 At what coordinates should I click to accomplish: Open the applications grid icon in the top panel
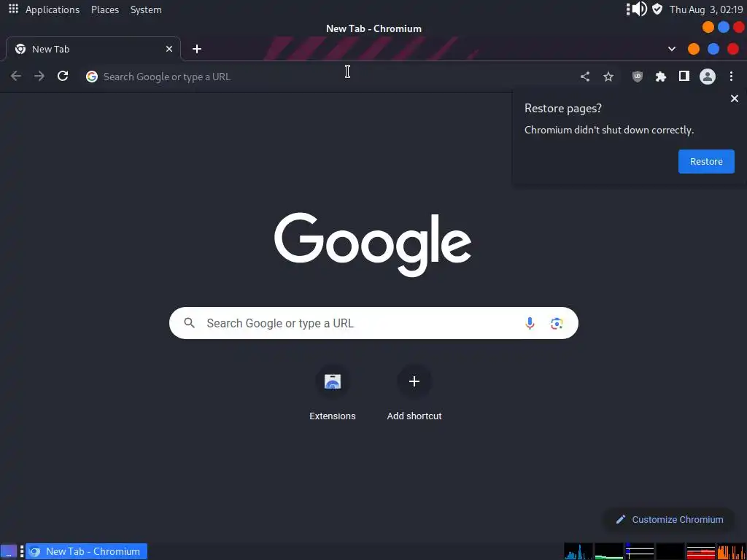[x=13, y=9]
